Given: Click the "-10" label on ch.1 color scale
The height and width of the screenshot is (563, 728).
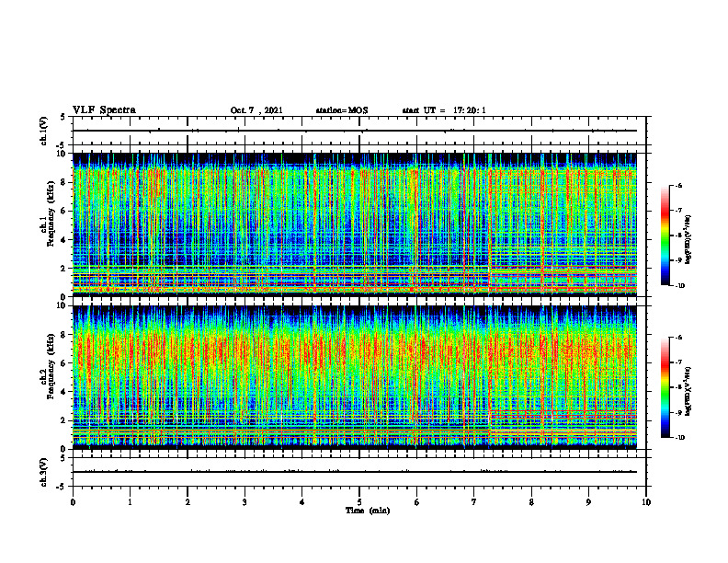Looking at the screenshot, I should 679,285.
